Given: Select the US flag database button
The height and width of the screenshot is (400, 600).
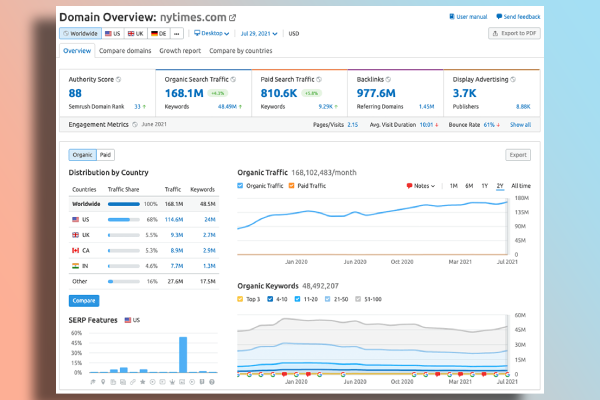Looking at the screenshot, I should click(x=112, y=34).
